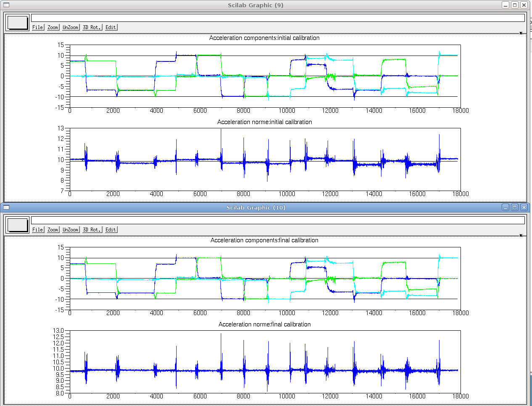
Task: Focus the top text field in Scilab Graphic (10)
Action: pos(278,220)
